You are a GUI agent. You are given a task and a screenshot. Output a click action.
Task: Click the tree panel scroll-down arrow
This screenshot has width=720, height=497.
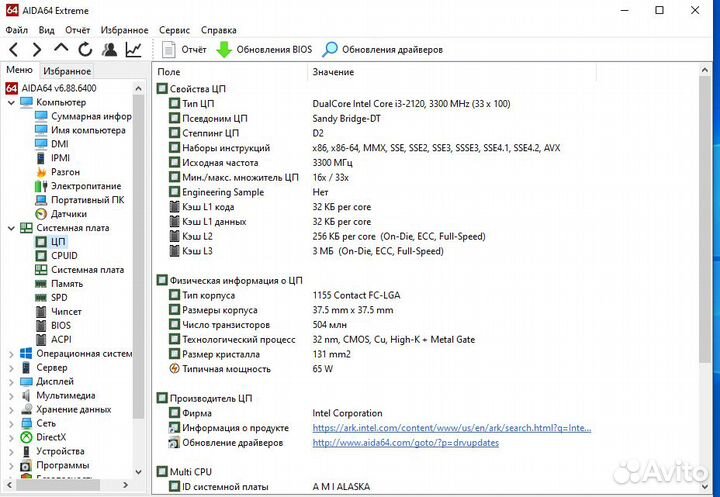pyautogui.click(x=138, y=472)
